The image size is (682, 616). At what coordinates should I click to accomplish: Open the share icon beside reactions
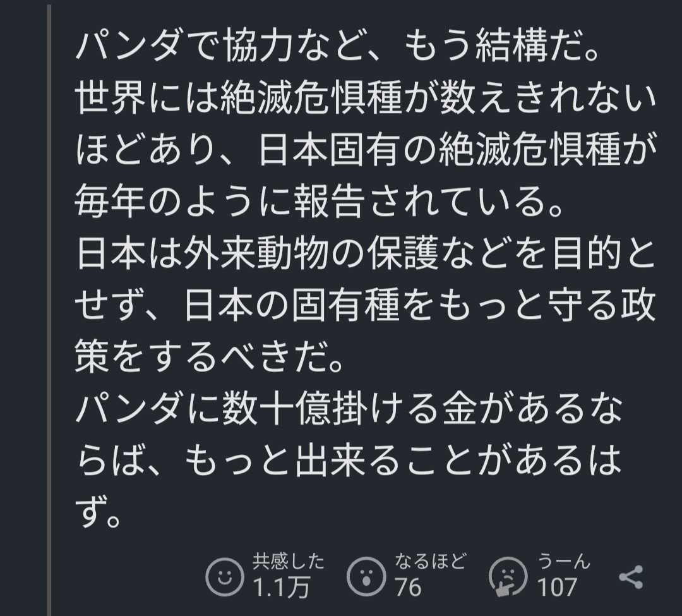tap(631, 577)
